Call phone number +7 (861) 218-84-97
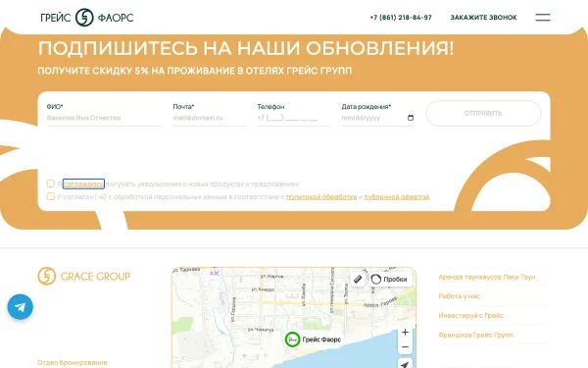Image resolution: width=588 pixels, height=368 pixels. pos(401,18)
